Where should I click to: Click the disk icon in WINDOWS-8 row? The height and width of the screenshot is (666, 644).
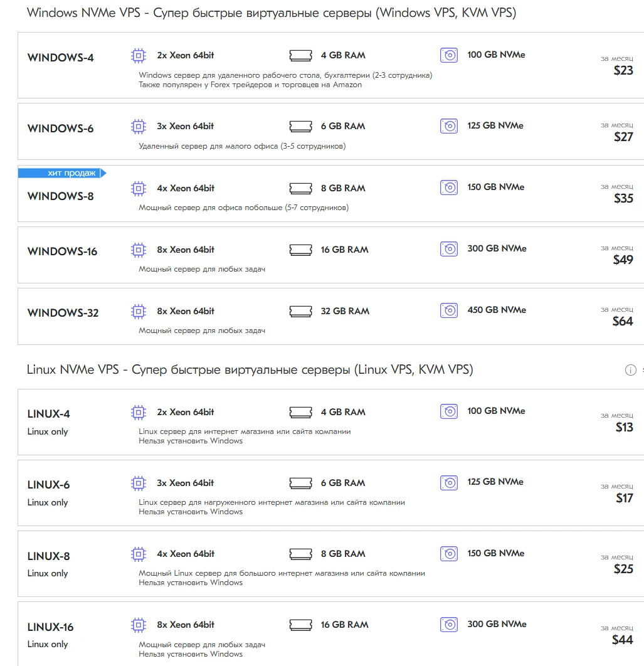click(448, 188)
